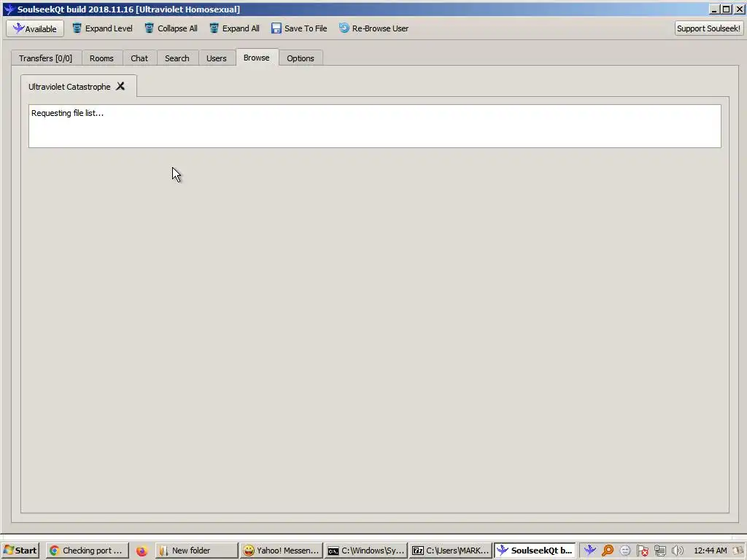Save the file list with Save To File
Screen dimensions: 747x560
pyautogui.click(x=299, y=28)
